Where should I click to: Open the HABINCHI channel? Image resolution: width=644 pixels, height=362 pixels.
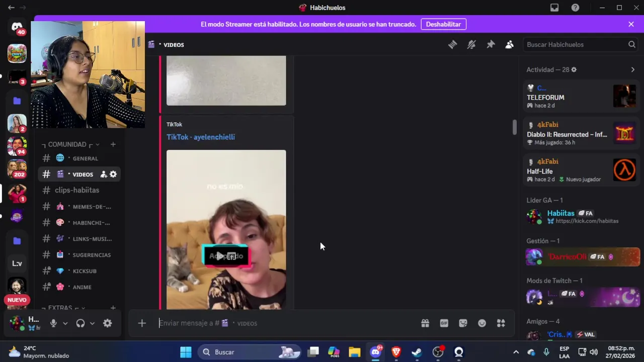pos(79,223)
